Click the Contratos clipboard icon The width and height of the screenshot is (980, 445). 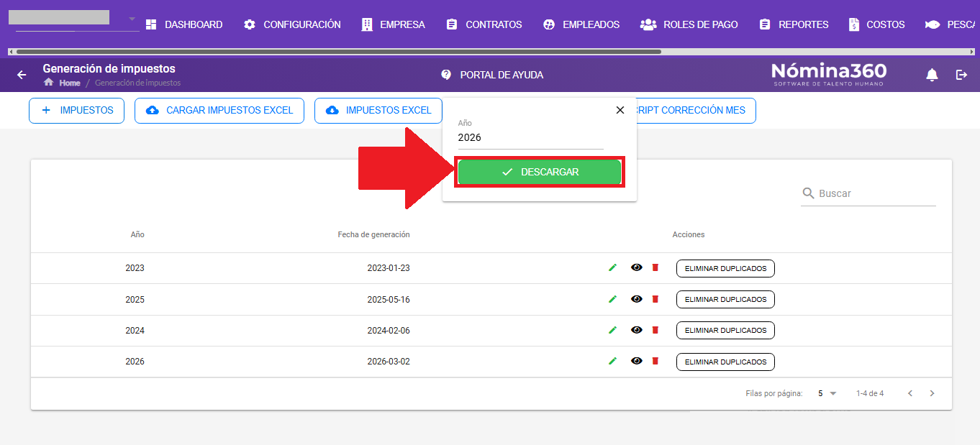coord(452,24)
